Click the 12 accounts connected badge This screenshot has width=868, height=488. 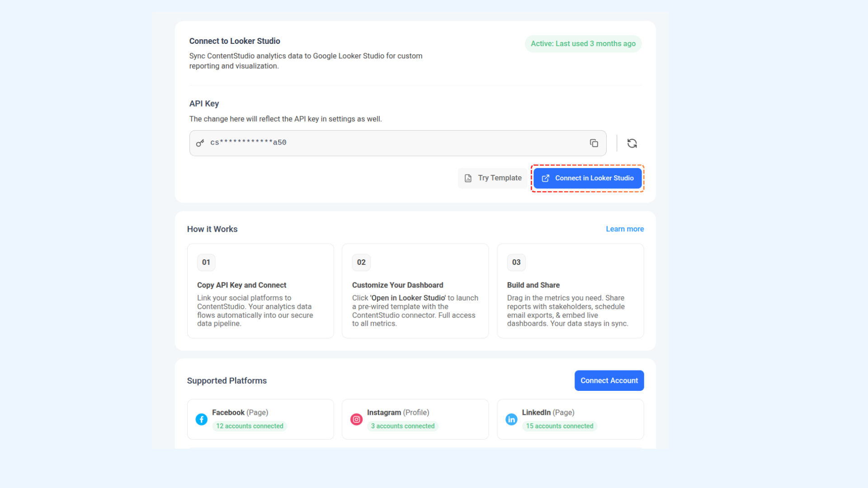(250, 426)
